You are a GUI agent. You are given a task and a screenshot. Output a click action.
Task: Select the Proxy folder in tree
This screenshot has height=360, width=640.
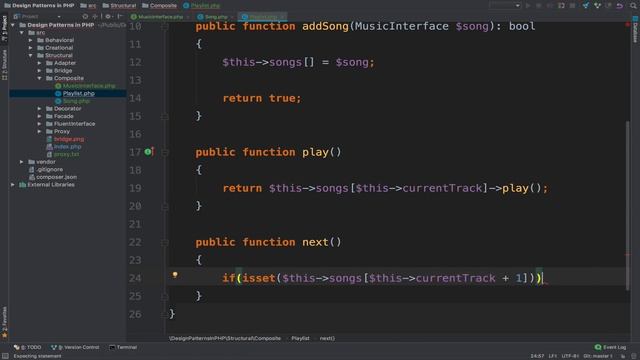pyautogui.click(x=58, y=131)
